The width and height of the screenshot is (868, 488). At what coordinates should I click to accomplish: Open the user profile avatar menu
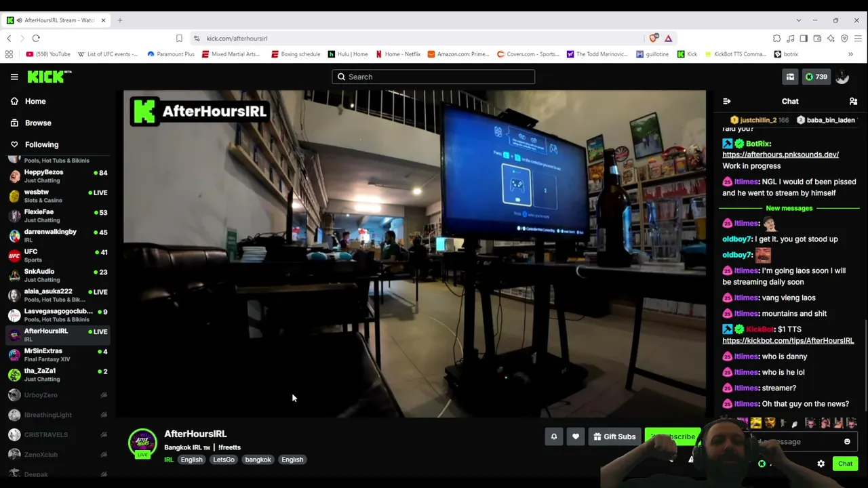click(842, 77)
